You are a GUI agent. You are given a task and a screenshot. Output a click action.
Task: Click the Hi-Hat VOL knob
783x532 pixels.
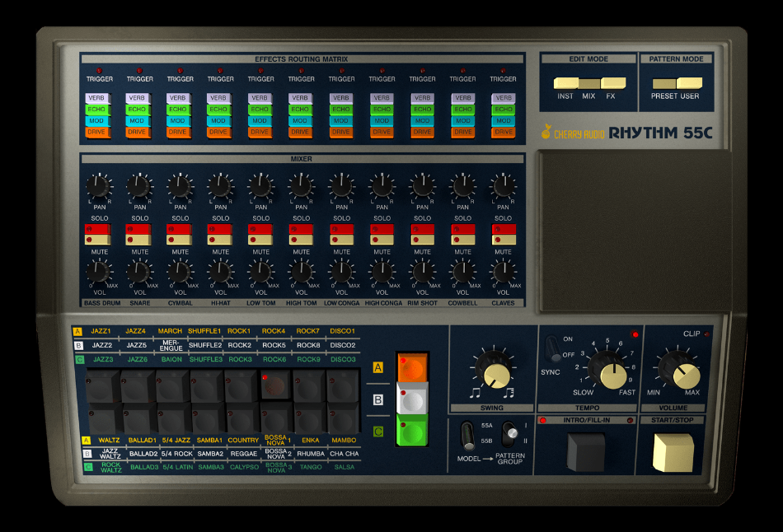pyautogui.click(x=220, y=272)
